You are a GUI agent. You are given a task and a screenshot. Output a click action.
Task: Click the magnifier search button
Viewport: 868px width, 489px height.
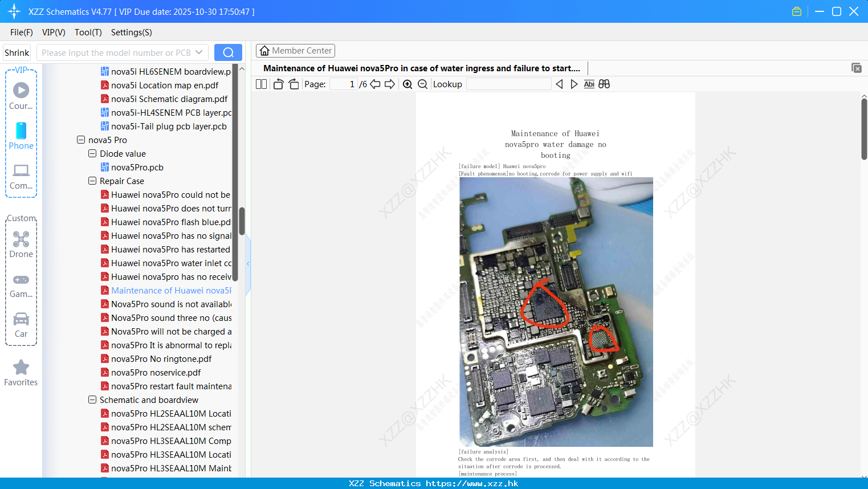[x=228, y=52]
